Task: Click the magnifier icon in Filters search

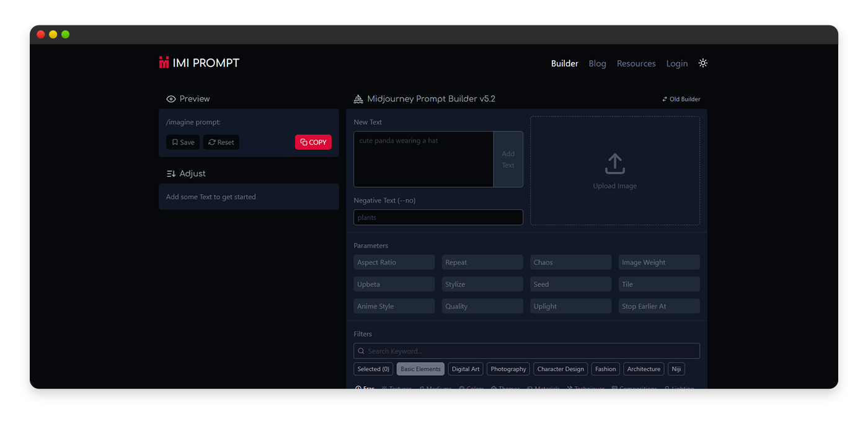Action: coord(361,351)
